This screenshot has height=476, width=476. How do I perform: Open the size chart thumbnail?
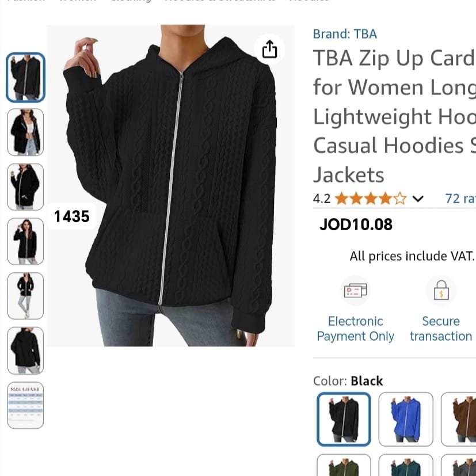pyautogui.click(x=25, y=405)
